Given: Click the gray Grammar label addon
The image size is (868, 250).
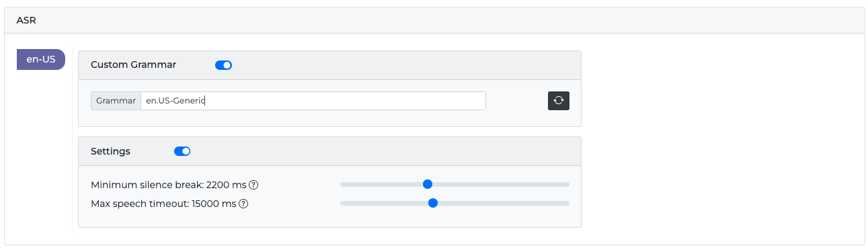Looking at the screenshot, I should coord(116,101).
